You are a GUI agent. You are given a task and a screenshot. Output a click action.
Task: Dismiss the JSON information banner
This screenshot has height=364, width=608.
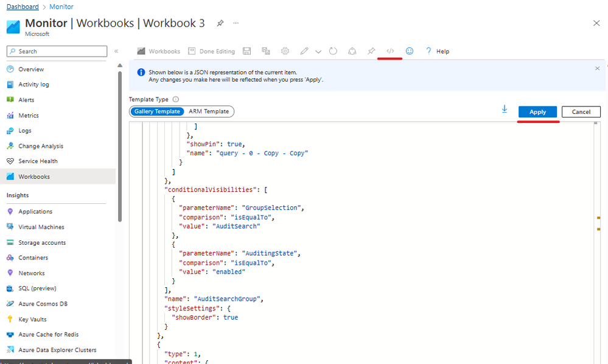pyautogui.click(x=597, y=68)
